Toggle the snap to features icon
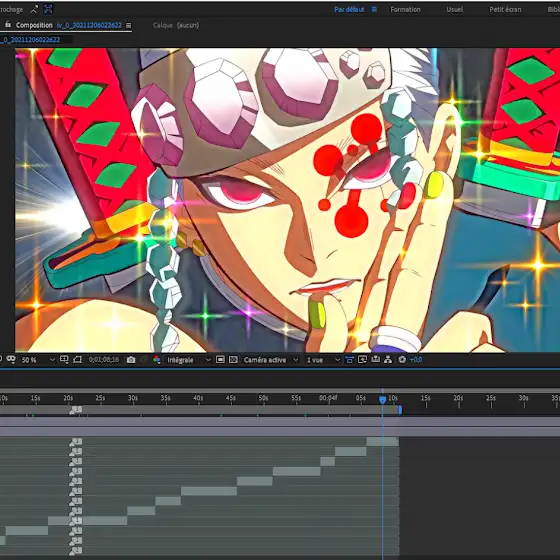 (x=48, y=10)
